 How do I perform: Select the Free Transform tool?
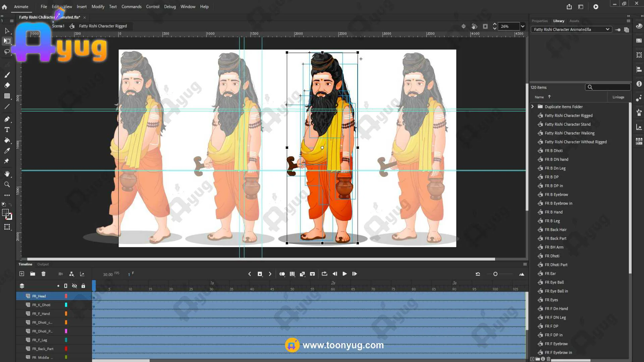pyautogui.click(x=7, y=41)
